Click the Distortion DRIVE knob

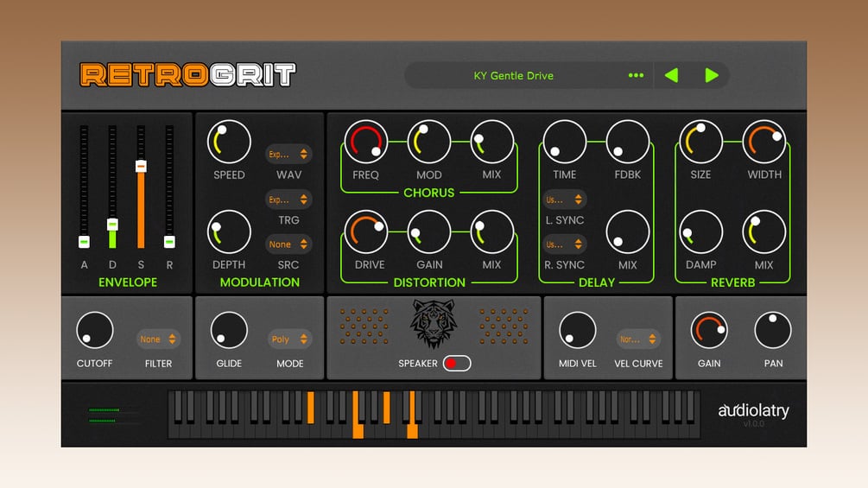[x=366, y=231]
